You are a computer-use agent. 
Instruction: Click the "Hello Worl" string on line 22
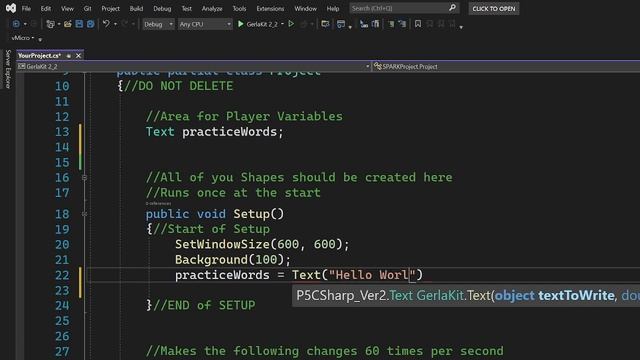pos(372,275)
